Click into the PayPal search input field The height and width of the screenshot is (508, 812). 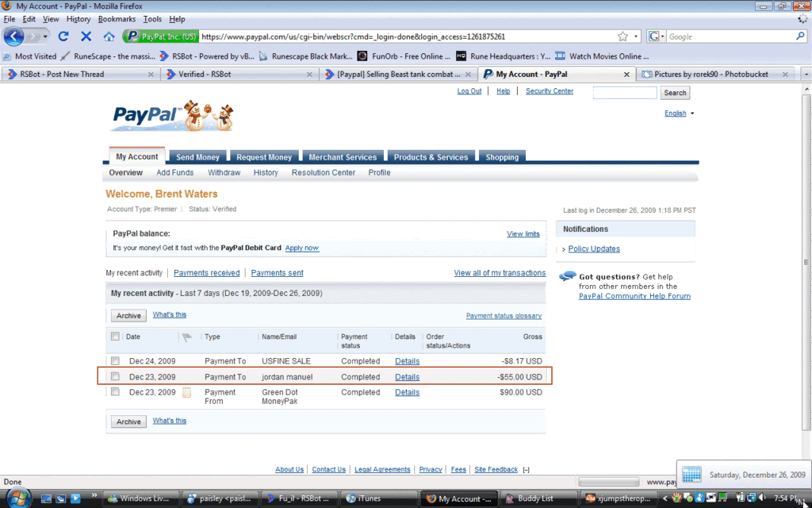[625, 93]
